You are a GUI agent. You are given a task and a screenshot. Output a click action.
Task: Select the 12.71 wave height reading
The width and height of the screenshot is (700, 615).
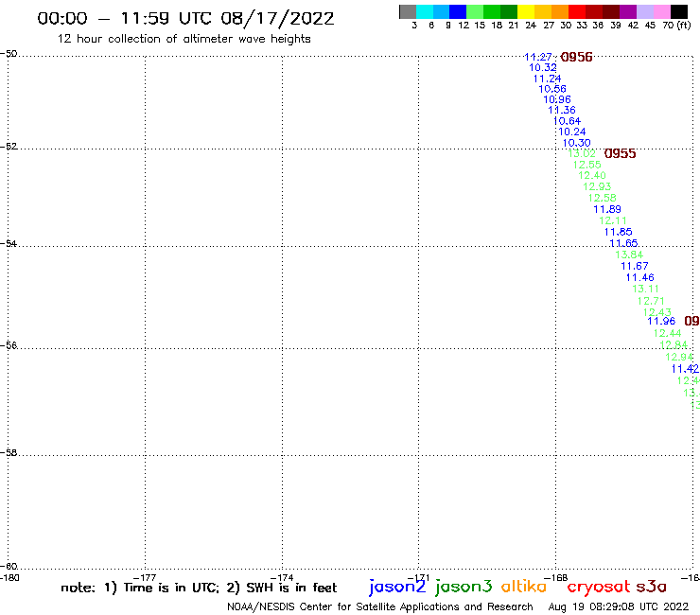(651, 301)
